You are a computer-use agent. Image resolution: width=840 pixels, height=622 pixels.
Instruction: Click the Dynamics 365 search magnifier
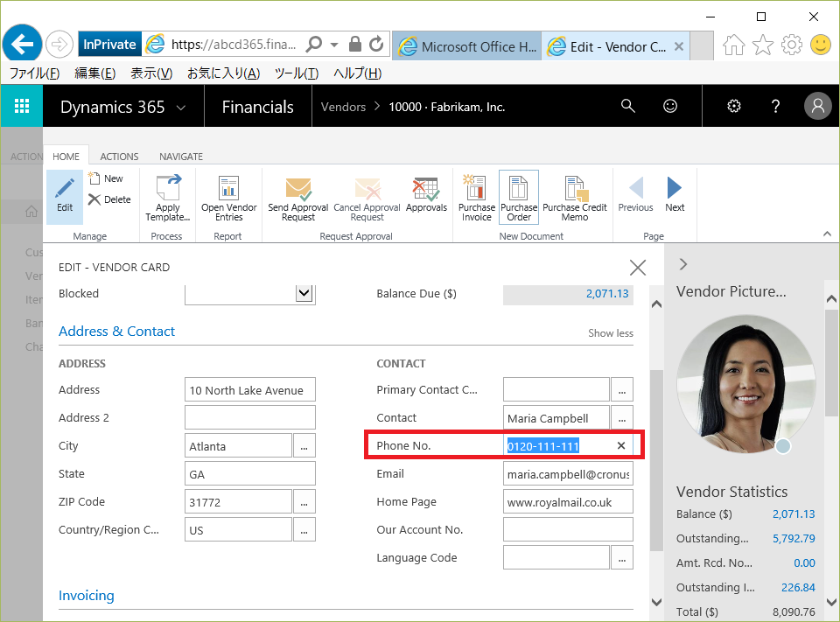(x=628, y=106)
